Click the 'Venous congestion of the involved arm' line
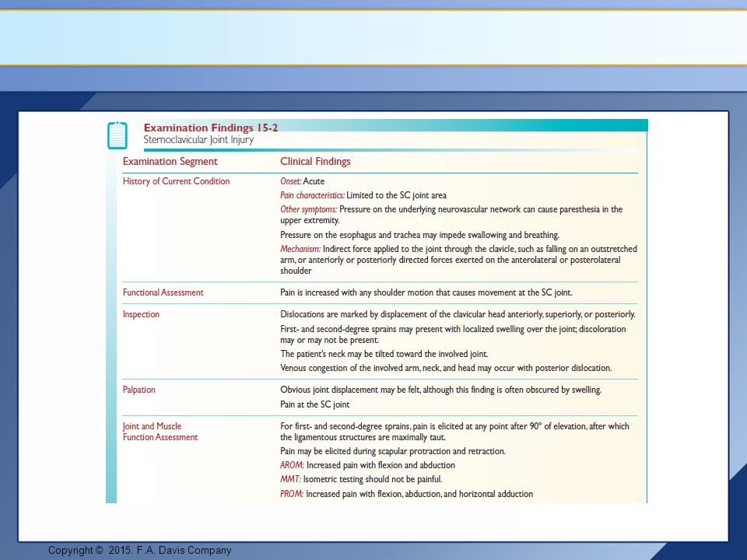Viewport: 747px width, 560px height. [x=446, y=368]
